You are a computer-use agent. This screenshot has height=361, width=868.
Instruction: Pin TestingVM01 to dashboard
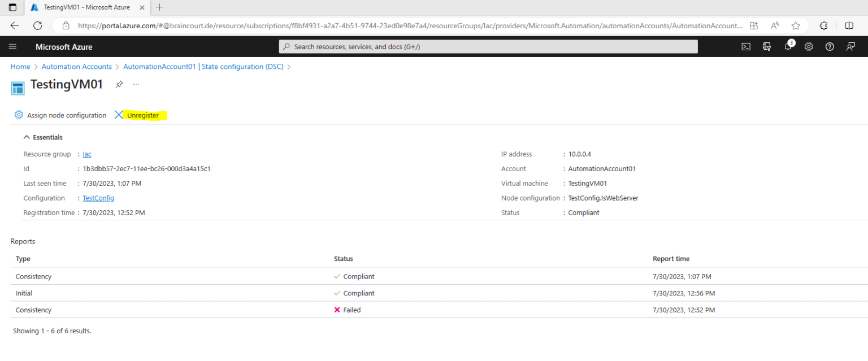[119, 84]
